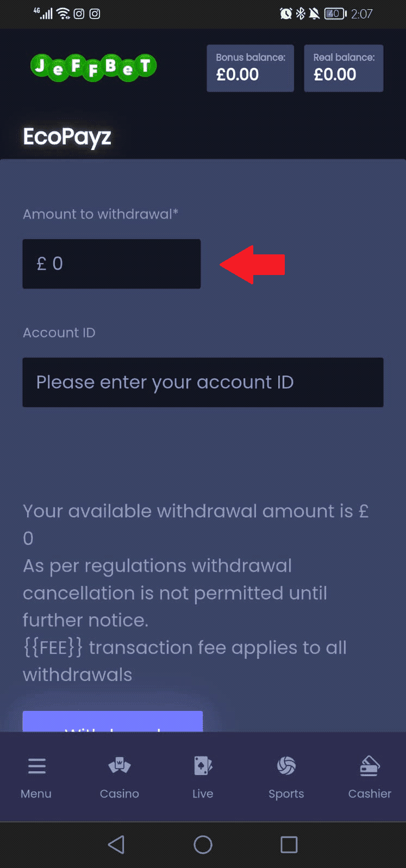Open the Casino section icon
Image resolution: width=406 pixels, height=868 pixels.
(120, 766)
